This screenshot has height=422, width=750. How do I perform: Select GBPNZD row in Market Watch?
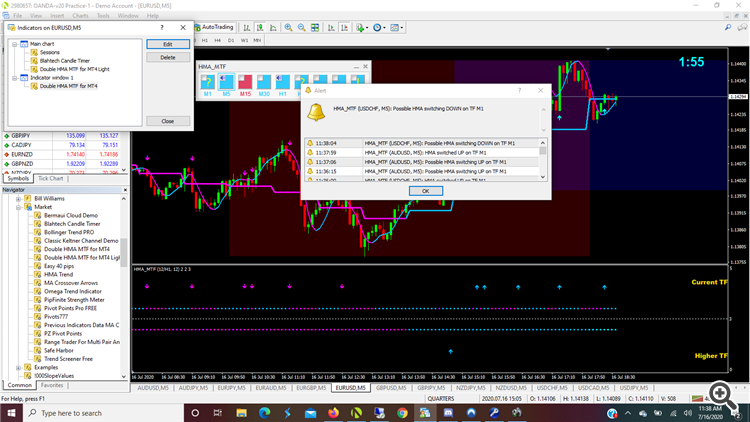pos(62,164)
